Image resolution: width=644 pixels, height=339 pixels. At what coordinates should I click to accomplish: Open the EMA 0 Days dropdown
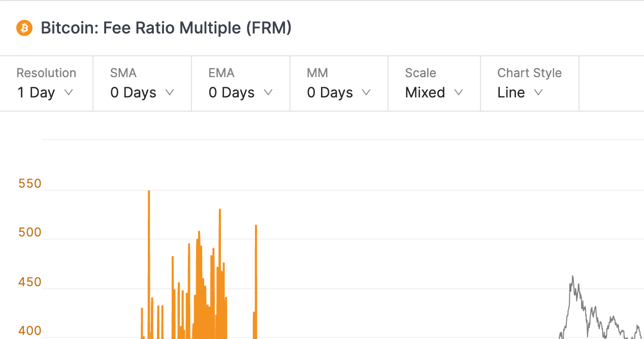tap(241, 83)
